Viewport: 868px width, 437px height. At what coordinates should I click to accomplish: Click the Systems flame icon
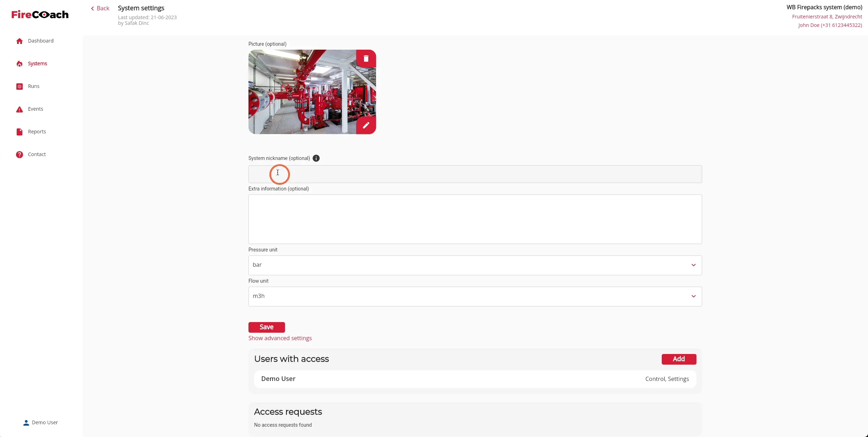19,64
